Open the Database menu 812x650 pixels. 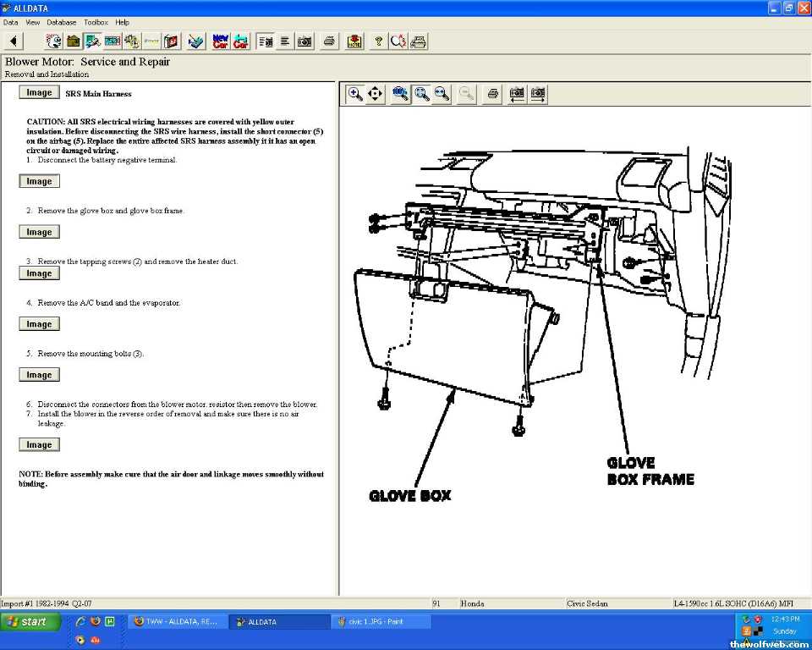(x=61, y=22)
